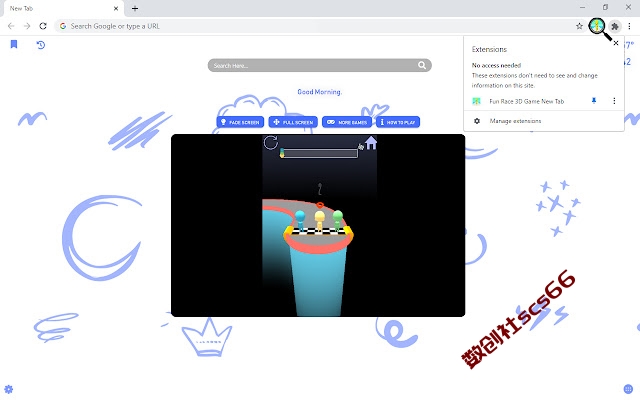Screen dimensions: 640x400
Task: Close the Extensions popup
Action: coord(616,43)
